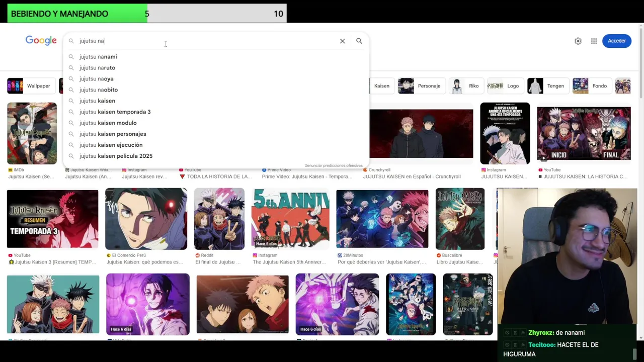Image resolution: width=644 pixels, height=362 pixels.
Task: Select suggestion 'jujutsu kaisen temporada 3'
Action: (216, 112)
